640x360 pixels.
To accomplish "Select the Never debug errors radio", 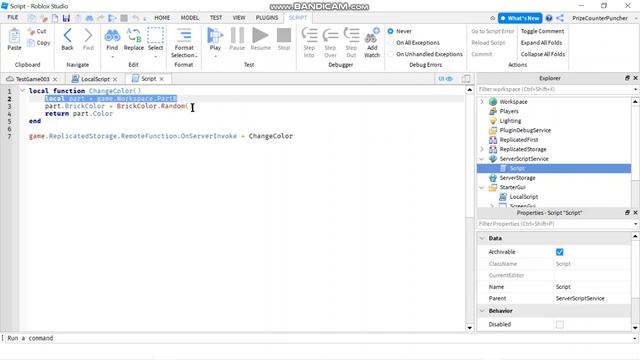I will 391,31.
